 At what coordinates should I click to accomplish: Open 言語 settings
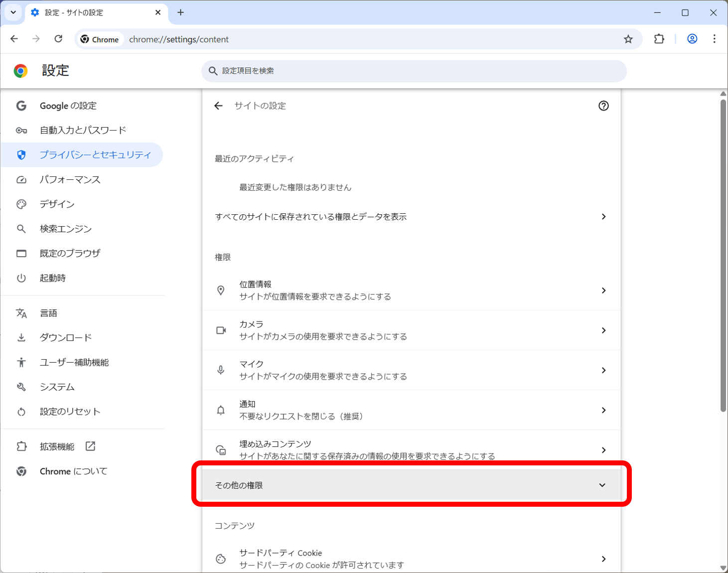(x=82, y=313)
